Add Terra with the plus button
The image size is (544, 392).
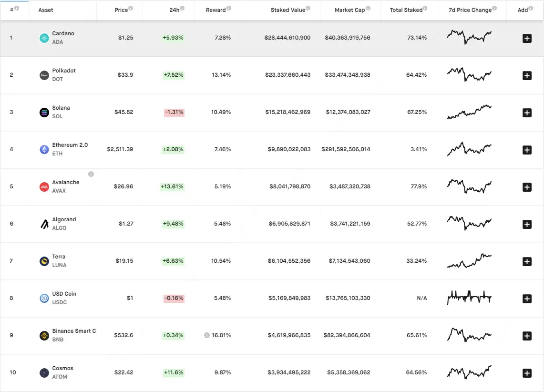click(x=527, y=261)
